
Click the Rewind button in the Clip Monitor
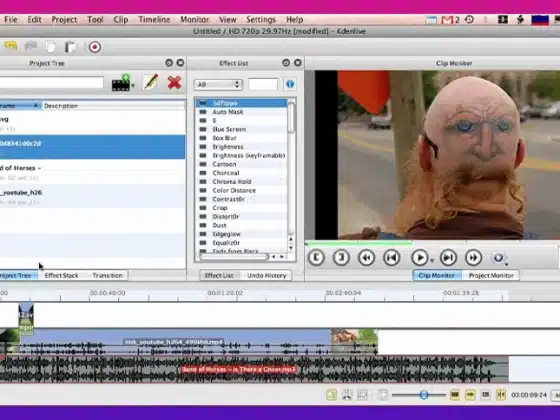coord(366,258)
